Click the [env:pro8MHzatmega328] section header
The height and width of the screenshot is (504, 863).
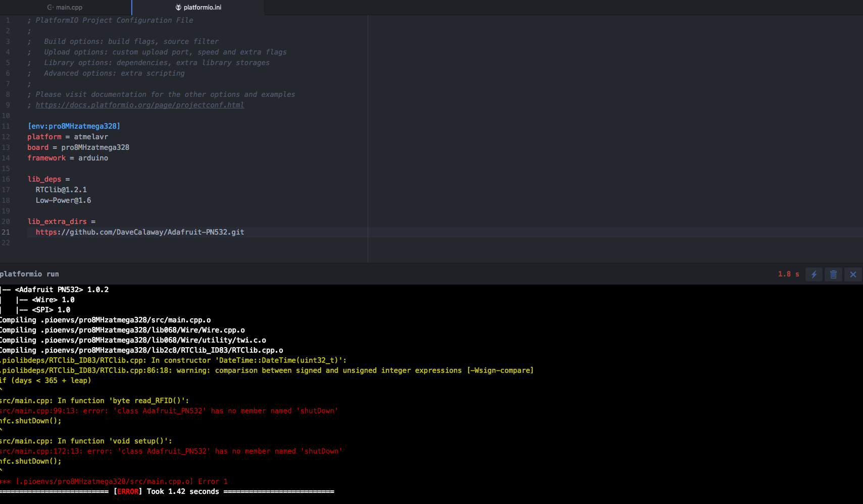click(x=74, y=126)
